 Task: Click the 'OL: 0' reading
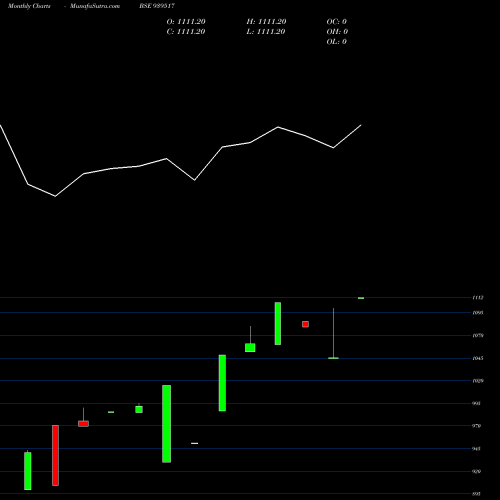[x=337, y=42]
